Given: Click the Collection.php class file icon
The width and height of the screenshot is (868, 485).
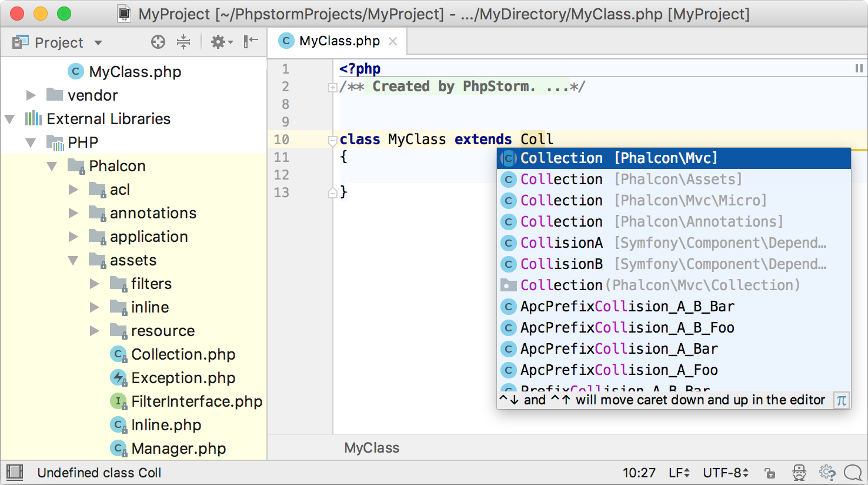Looking at the screenshot, I should pos(119,354).
